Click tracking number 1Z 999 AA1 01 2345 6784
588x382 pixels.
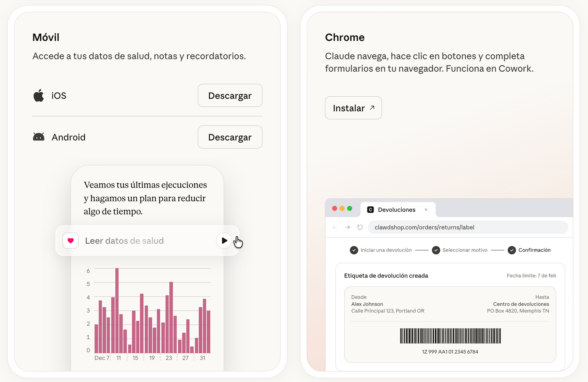(x=450, y=352)
